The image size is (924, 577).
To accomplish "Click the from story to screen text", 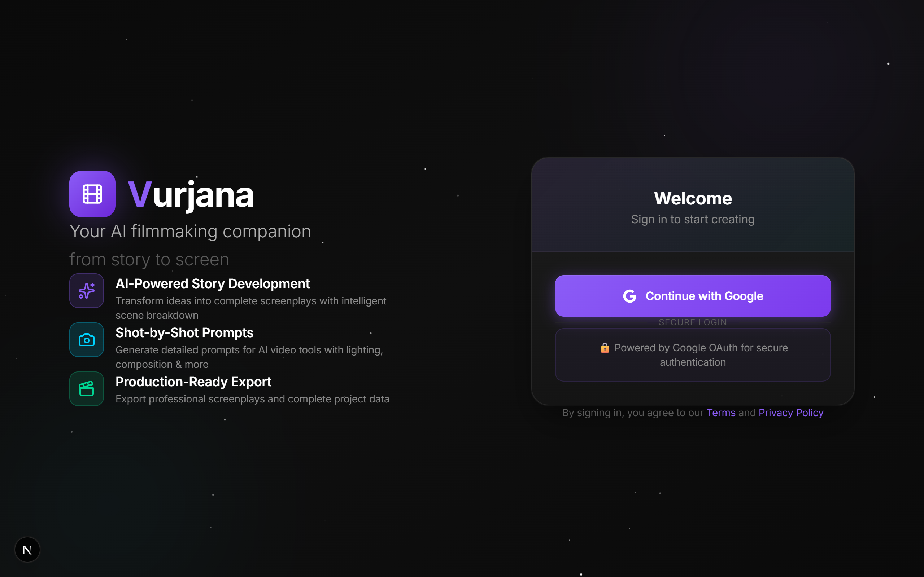I will pos(149,260).
